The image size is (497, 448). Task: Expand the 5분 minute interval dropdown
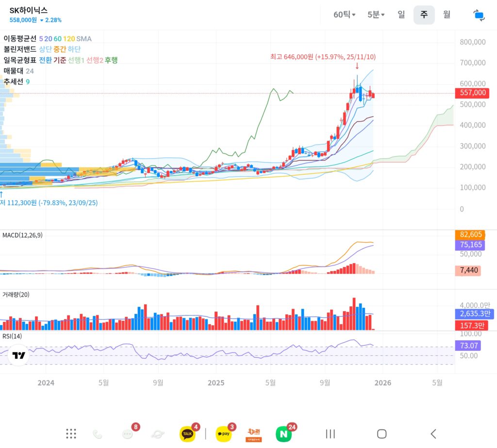point(376,15)
